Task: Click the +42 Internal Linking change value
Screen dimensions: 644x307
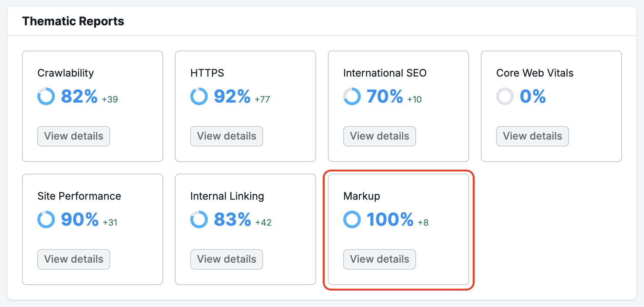Action: tap(263, 222)
